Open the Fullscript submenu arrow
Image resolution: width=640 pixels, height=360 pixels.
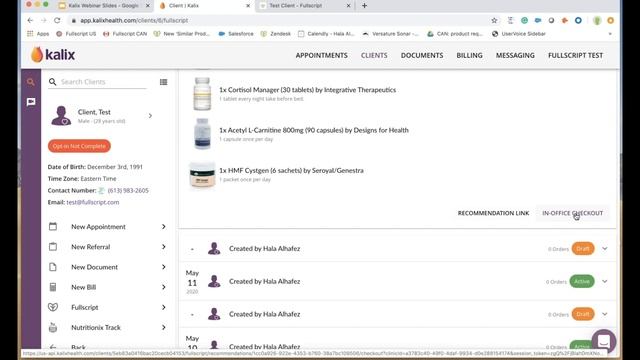point(163,307)
